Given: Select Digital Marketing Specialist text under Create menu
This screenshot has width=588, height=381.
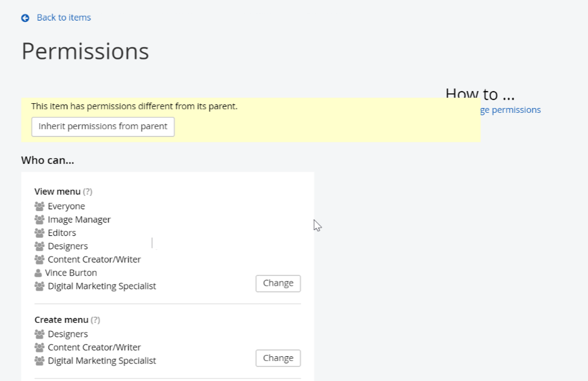Looking at the screenshot, I should (102, 361).
